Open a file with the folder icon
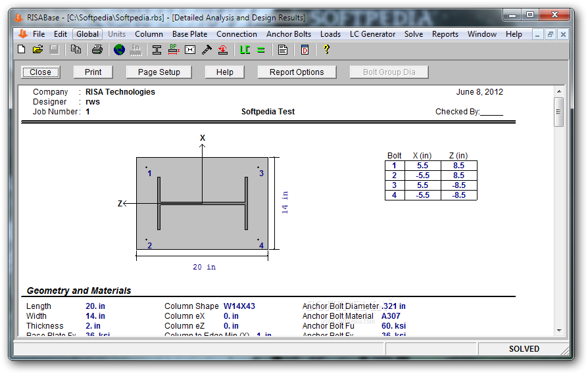The width and height of the screenshot is (588, 374). click(x=38, y=49)
